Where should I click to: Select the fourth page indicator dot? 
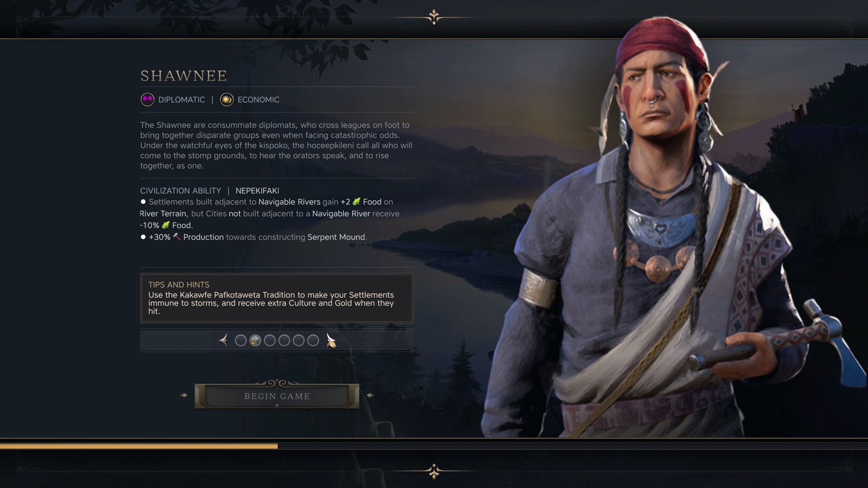(x=284, y=340)
